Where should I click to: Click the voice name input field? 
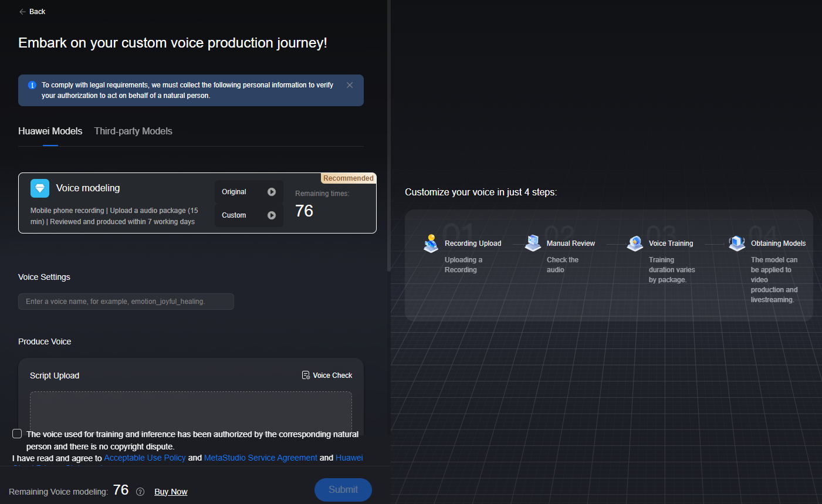point(126,302)
